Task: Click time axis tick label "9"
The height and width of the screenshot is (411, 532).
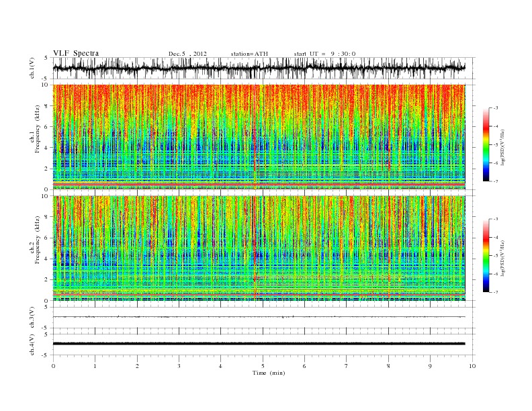Action: tap(430, 366)
